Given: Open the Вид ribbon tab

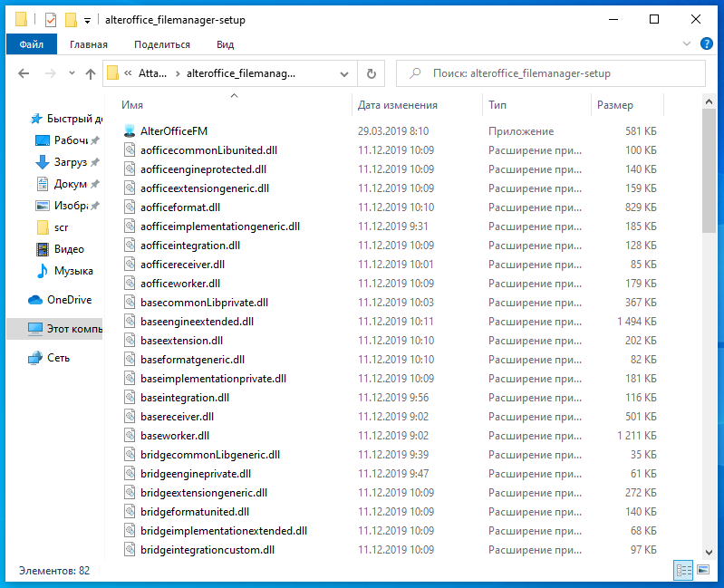Looking at the screenshot, I should click(x=225, y=44).
